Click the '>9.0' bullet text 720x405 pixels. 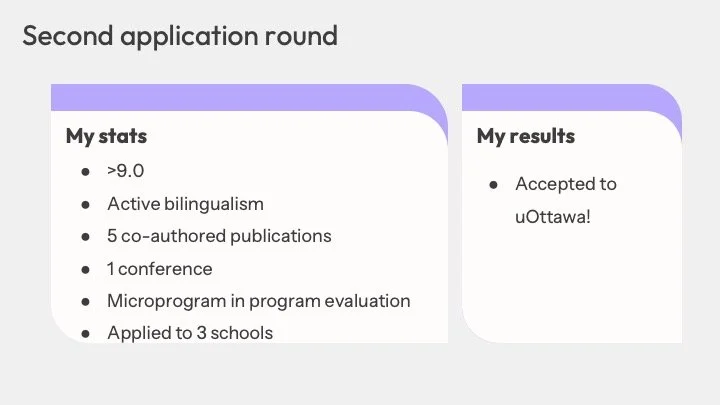(126, 171)
